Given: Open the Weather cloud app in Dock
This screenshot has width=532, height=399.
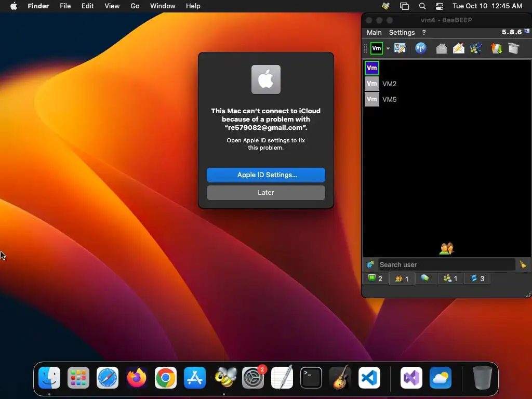Looking at the screenshot, I should pos(441,378).
